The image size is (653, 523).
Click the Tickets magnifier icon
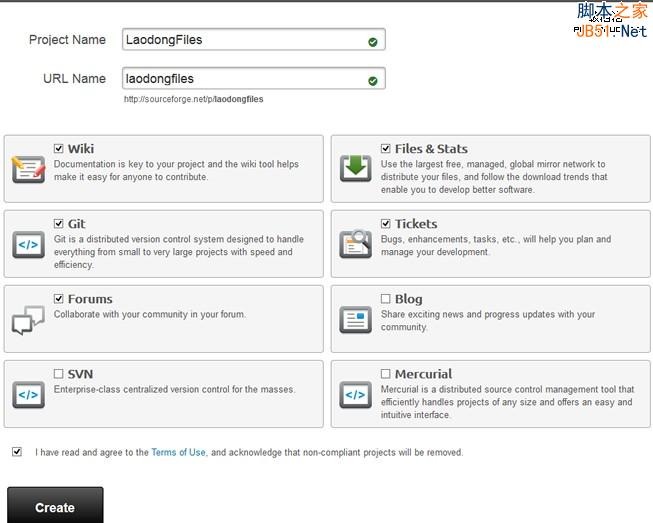(355, 244)
